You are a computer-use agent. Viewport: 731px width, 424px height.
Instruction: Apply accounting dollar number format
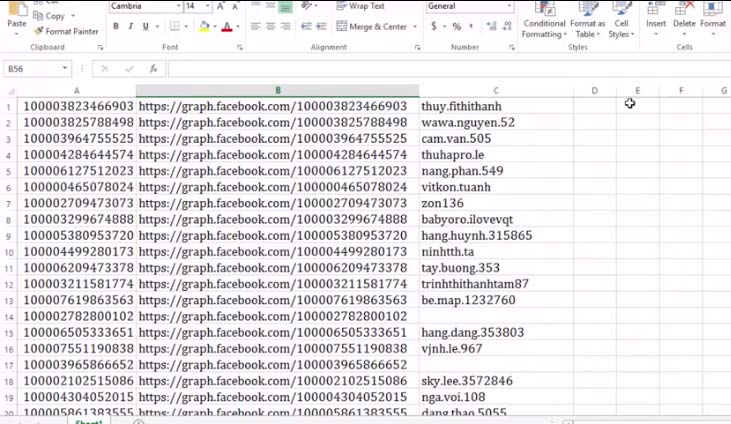coord(434,27)
